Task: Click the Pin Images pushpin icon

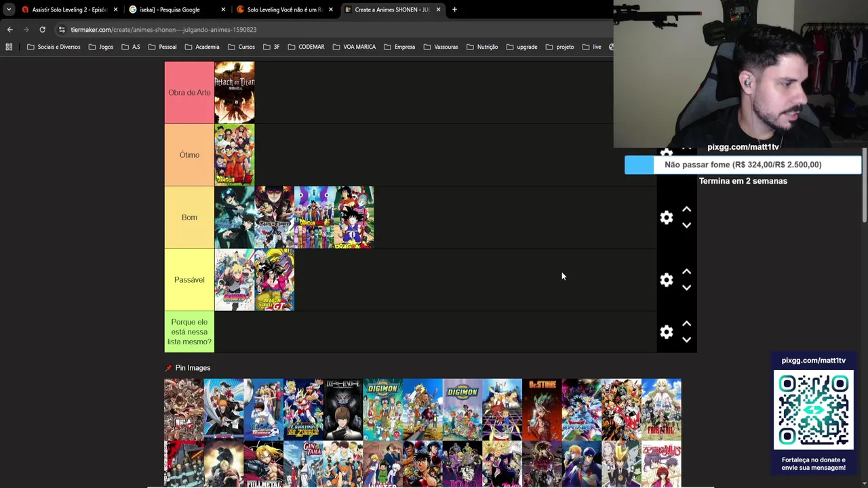Action: [168, 368]
